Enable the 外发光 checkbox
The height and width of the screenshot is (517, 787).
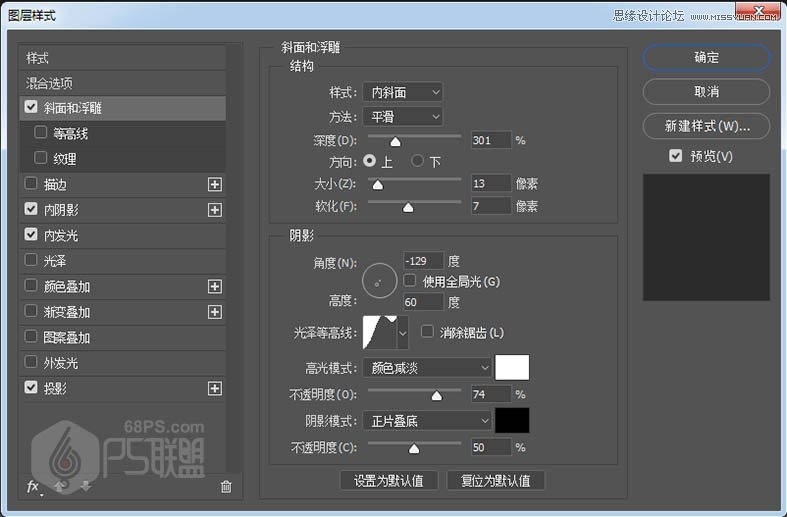click(31, 362)
